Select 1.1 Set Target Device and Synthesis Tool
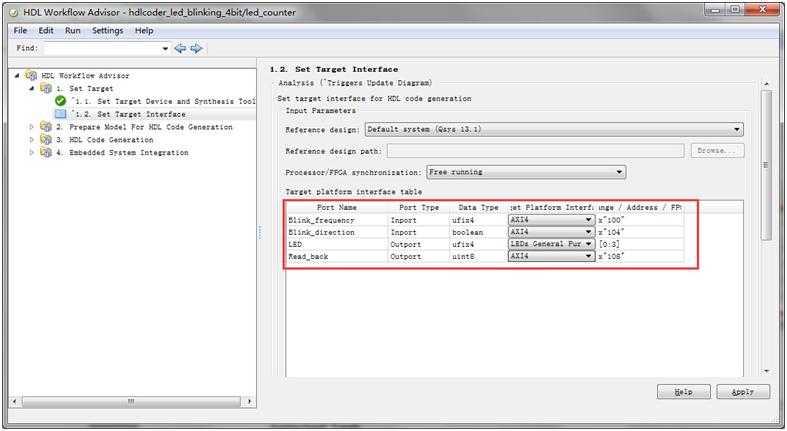Screen dimensions: 787x431 pyautogui.click(x=164, y=101)
